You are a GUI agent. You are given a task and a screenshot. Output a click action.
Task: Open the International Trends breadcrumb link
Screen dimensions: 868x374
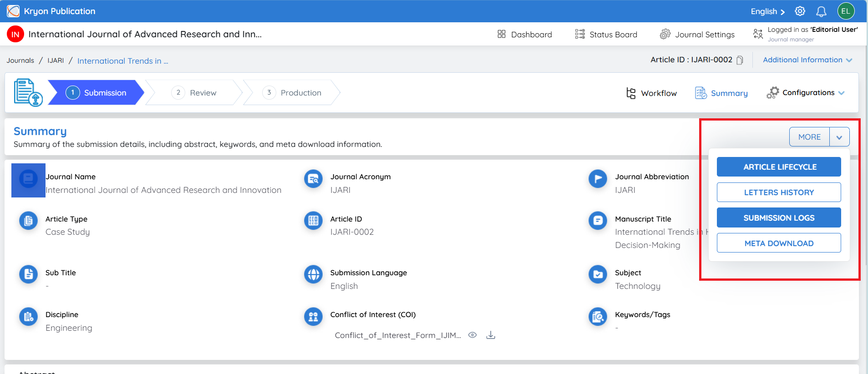[x=123, y=61]
